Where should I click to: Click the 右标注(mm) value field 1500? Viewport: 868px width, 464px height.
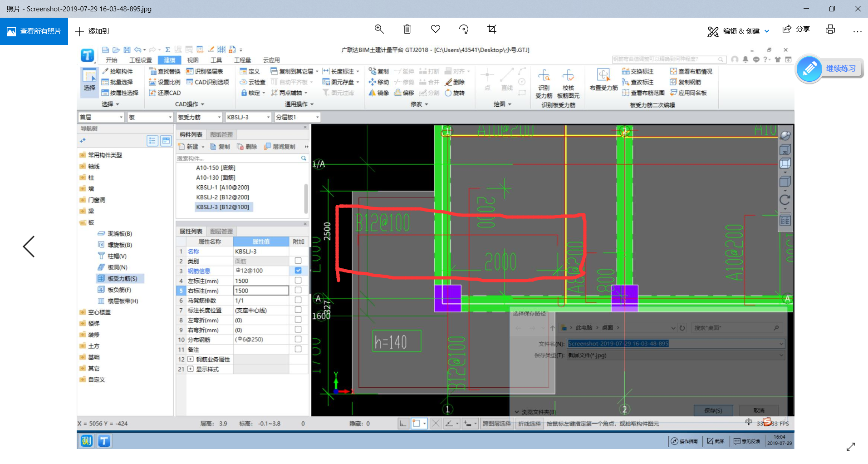[261, 291]
